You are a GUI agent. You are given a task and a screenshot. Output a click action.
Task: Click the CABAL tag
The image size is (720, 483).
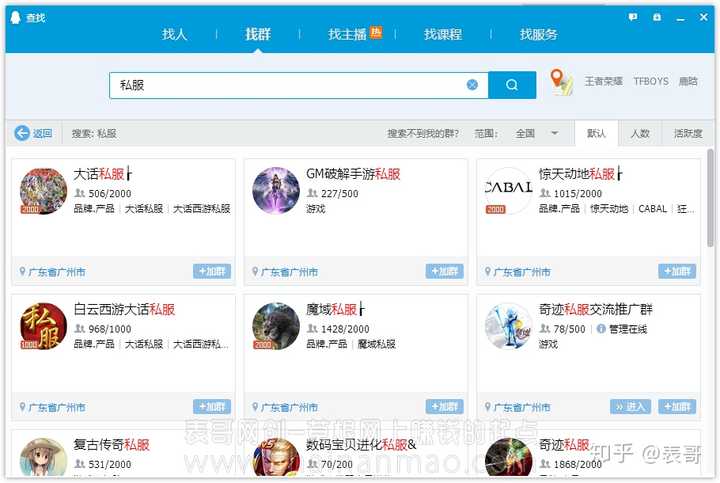click(652, 208)
